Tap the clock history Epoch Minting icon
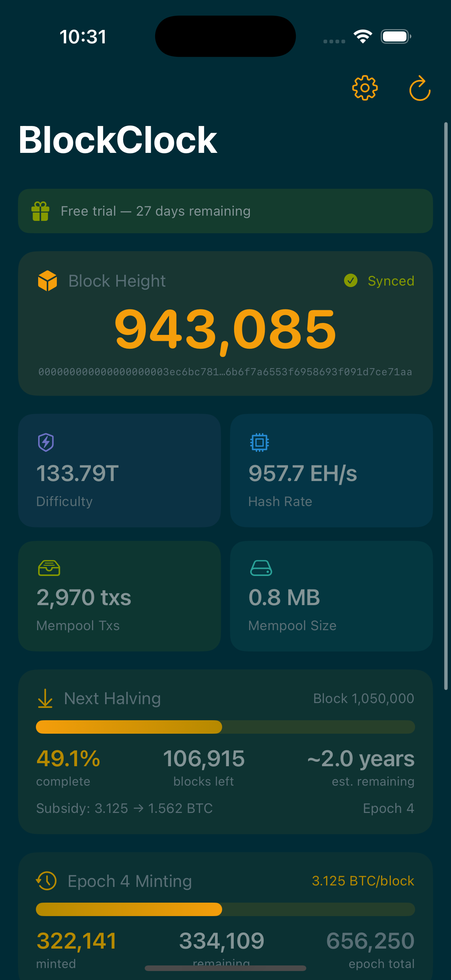The height and width of the screenshot is (980, 451). tap(46, 881)
